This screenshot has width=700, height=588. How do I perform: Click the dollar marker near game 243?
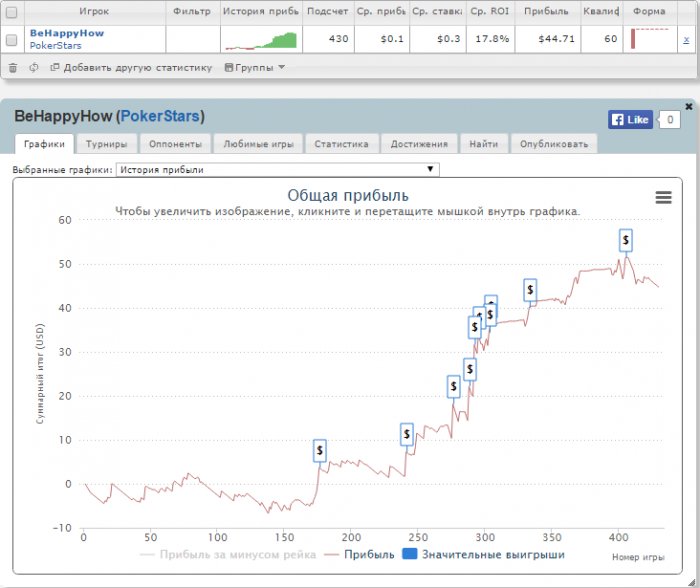(407, 434)
